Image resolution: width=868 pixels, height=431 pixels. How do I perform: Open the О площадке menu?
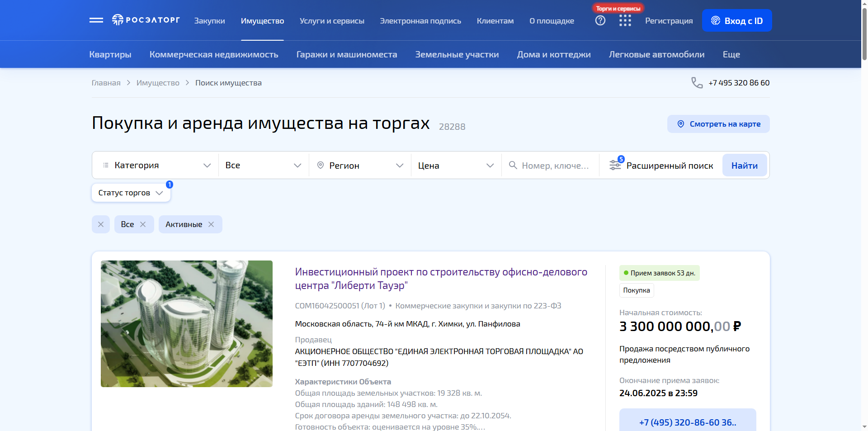pos(552,21)
